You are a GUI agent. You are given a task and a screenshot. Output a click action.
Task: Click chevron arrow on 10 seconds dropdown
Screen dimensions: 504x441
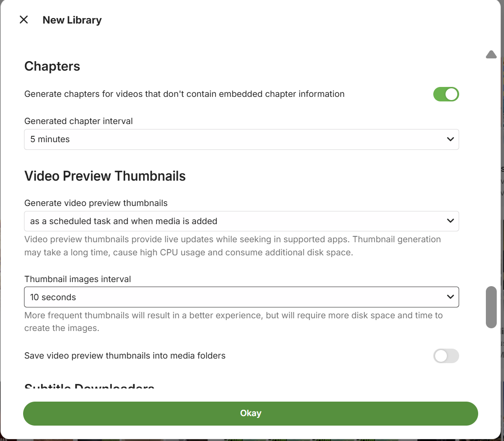(x=450, y=297)
